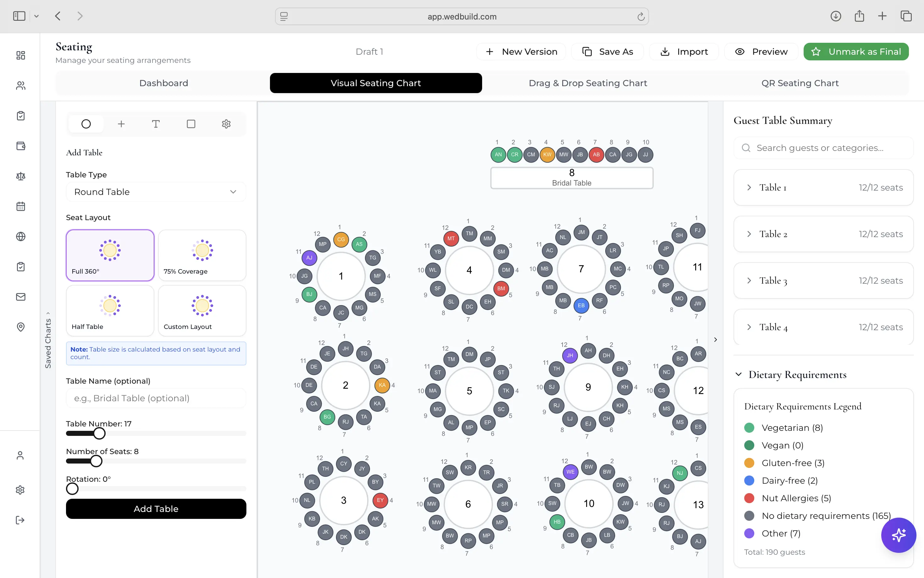Switch to Drag & Drop Seating Chart tab
The width and height of the screenshot is (924, 578).
coord(588,83)
